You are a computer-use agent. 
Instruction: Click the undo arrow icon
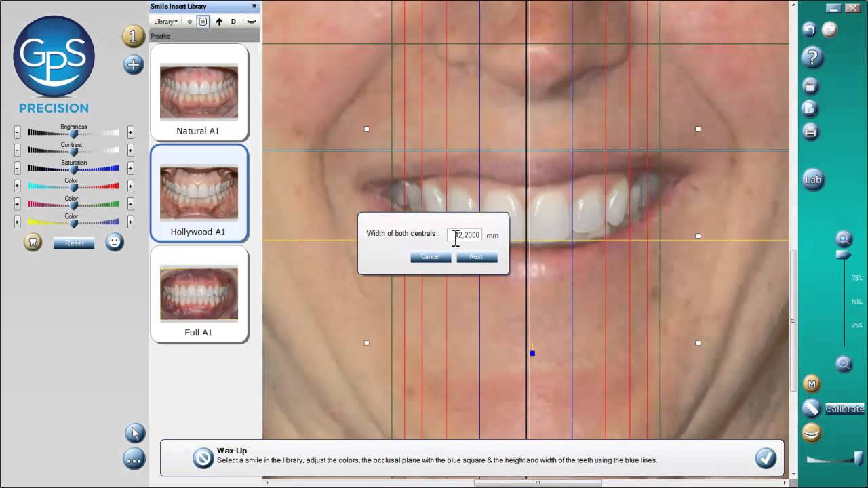pos(809,29)
